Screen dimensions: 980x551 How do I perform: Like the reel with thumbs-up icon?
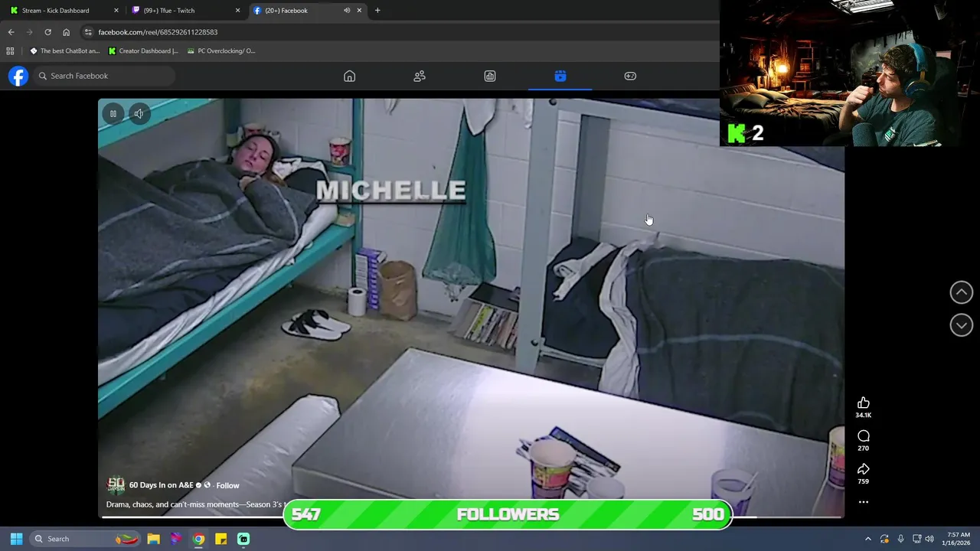(864, 403)
